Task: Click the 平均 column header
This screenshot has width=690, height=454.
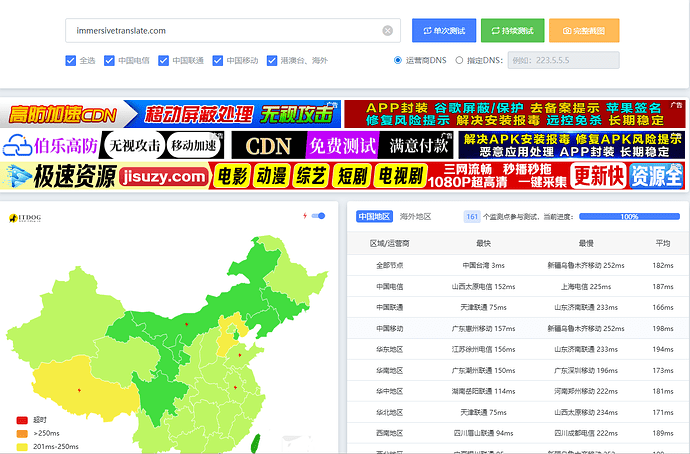Action: 663,243
